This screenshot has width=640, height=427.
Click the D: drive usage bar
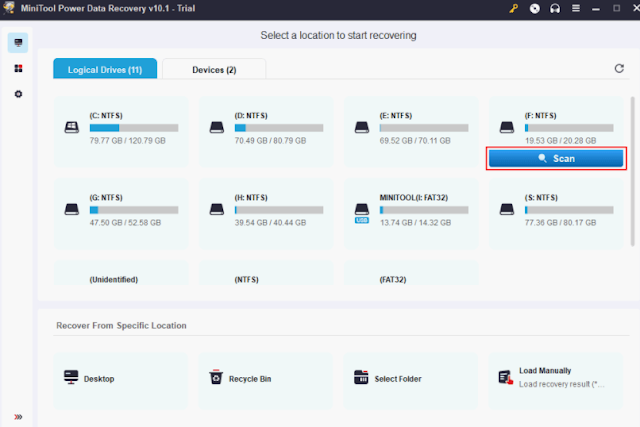click(279, 128)
